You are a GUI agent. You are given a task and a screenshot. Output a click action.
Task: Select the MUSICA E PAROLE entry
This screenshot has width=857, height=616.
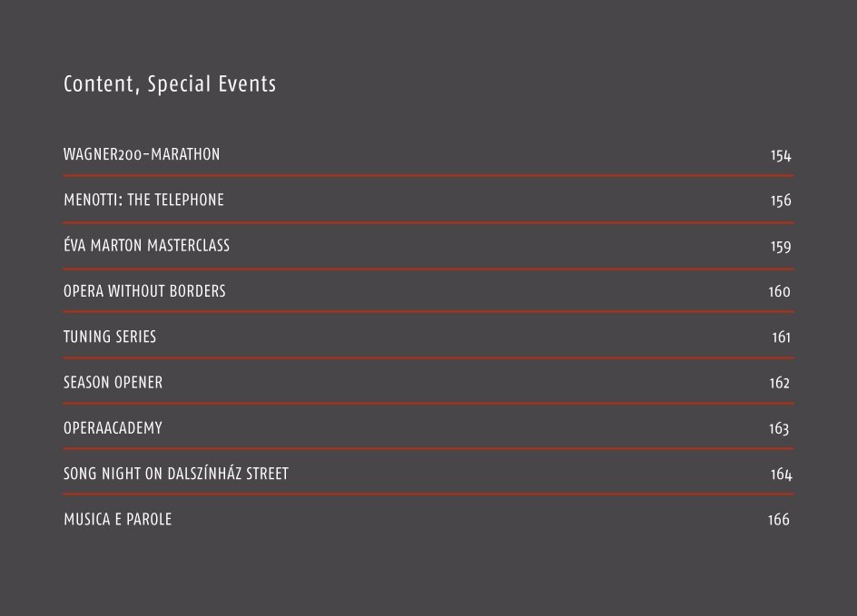pos(117,519)
